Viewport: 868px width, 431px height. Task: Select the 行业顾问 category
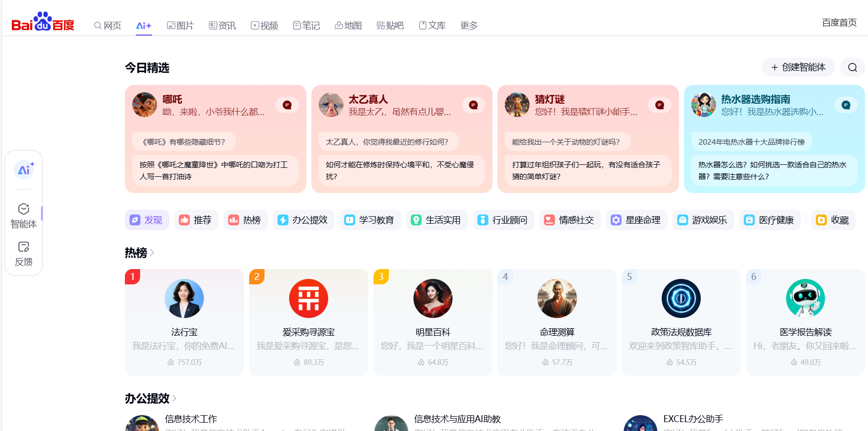click(x=503, y=220)
